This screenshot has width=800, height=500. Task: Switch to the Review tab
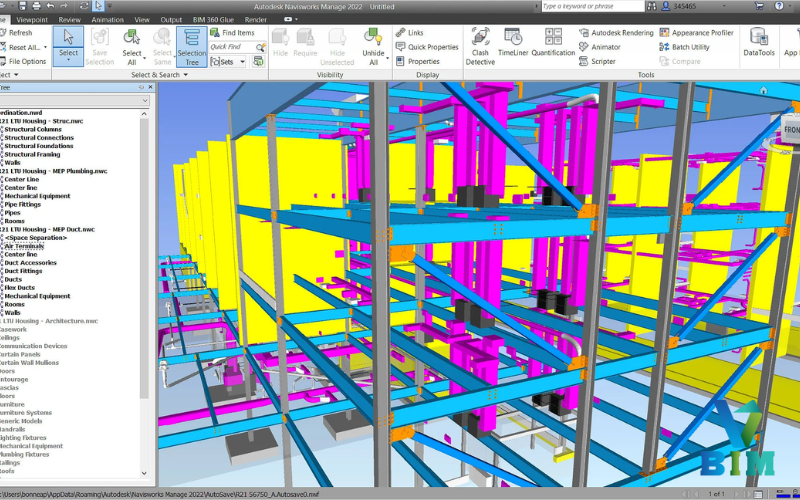tap(69, 19)
